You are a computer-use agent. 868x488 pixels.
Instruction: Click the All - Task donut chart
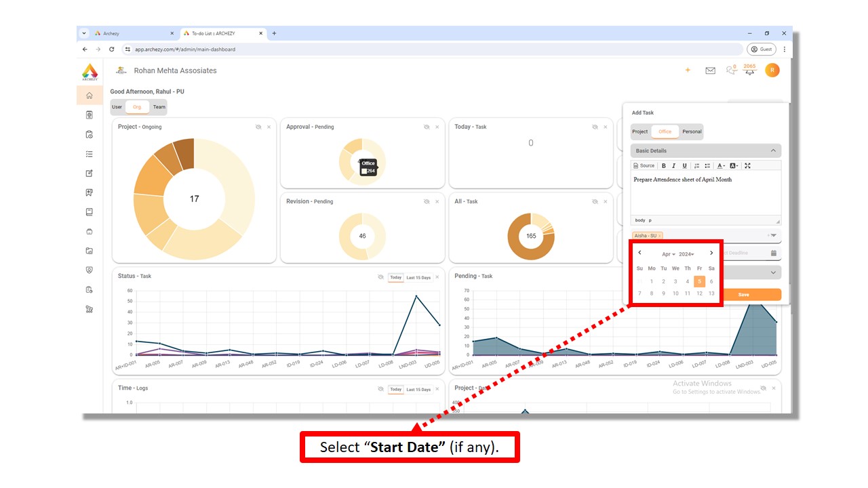tap(531, 236)
